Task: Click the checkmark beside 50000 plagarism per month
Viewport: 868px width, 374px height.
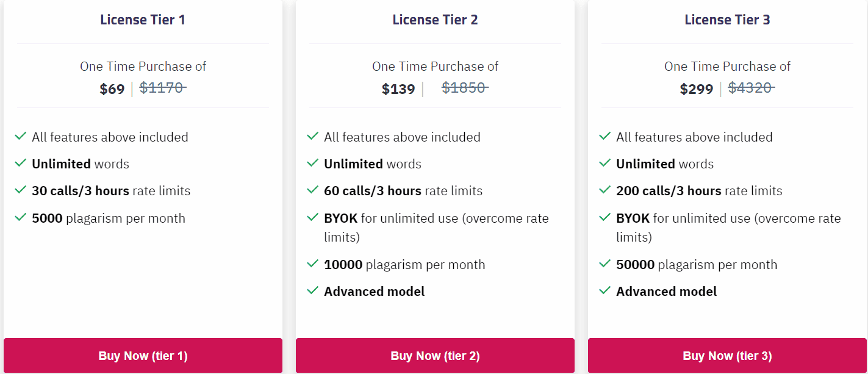Action: pos(604,264)
